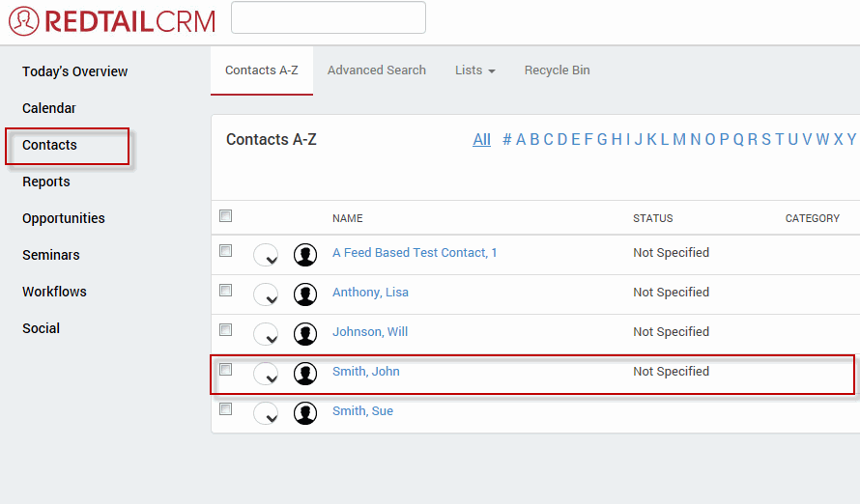The width and height of the screenshot is (860, 504).
Task: Click the person avatar icon for Will Johnson
Action: pos(305,334)
